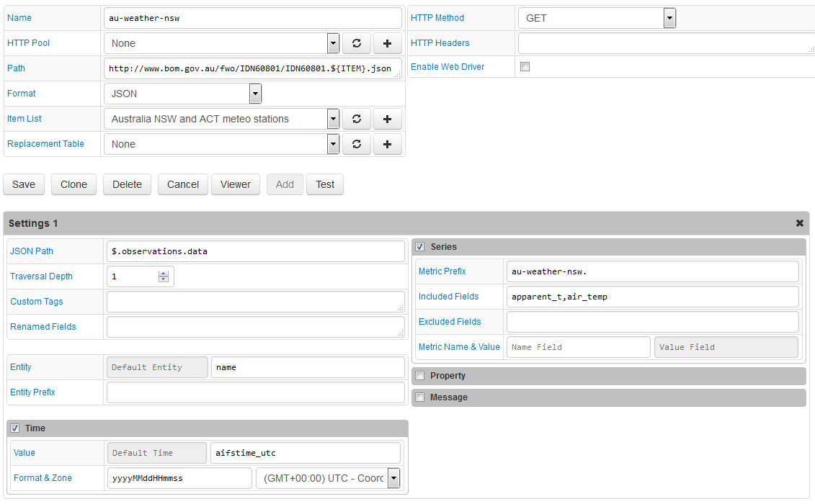Enable the Message section checkbox

click(420, 397)
